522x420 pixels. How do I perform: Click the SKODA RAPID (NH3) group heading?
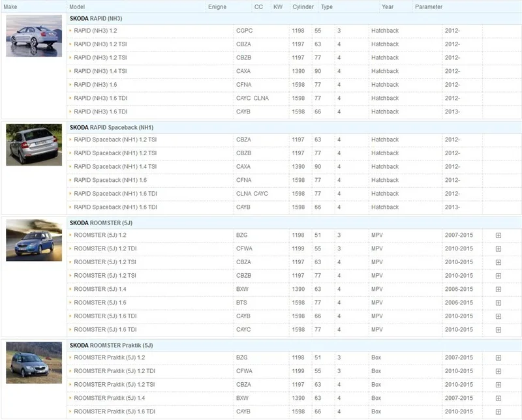point(96,19)
